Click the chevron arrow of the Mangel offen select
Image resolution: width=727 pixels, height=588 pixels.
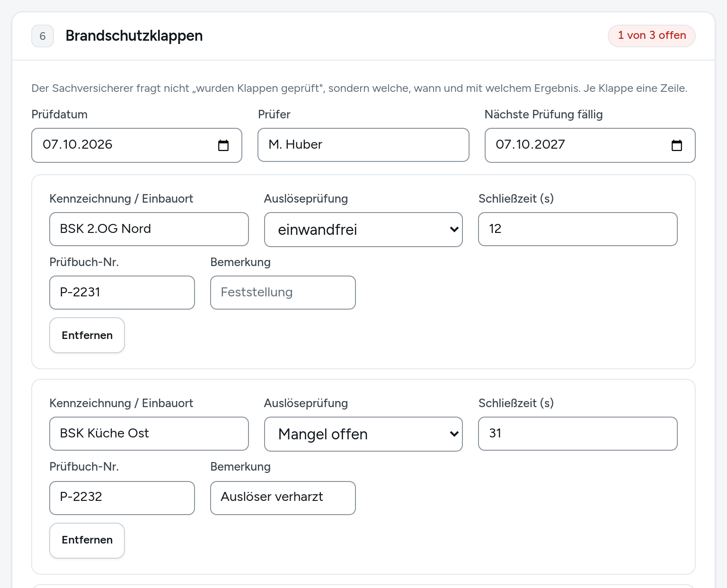tap(454, 434)
